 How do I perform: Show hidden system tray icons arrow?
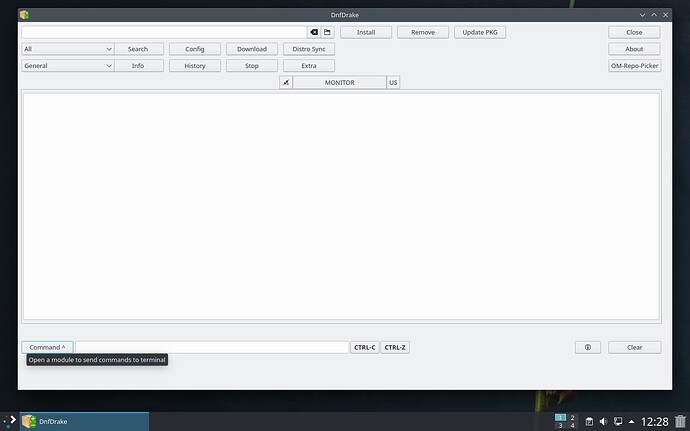631,421
